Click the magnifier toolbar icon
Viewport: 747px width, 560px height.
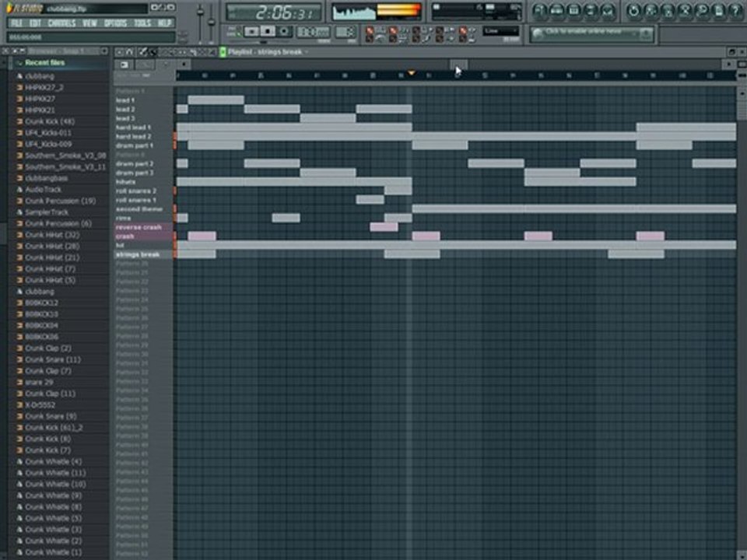pos(702,10)
